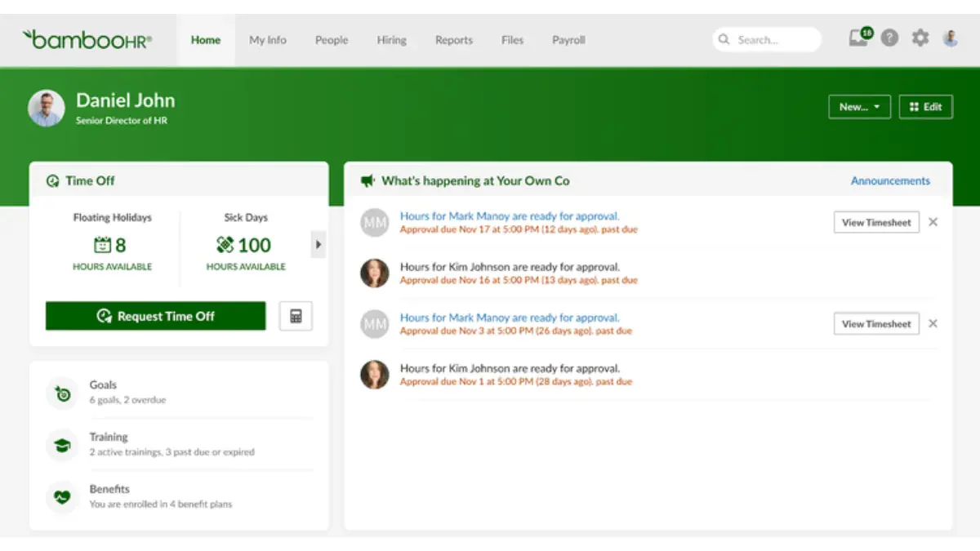Click "What's happening at Your Own Co" heading
The width and height of the screenshot is (980, 551).
coord(475,181)
